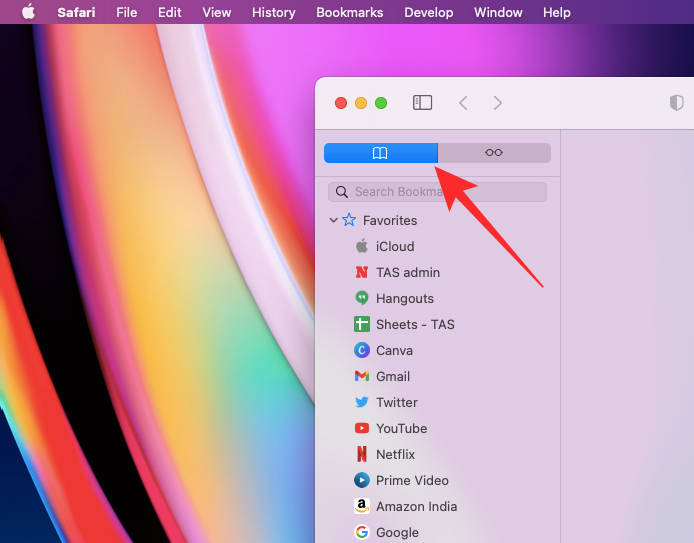
Task: Click the privacy shield icon
Action: pyautogui.click(x=677, y=103)
